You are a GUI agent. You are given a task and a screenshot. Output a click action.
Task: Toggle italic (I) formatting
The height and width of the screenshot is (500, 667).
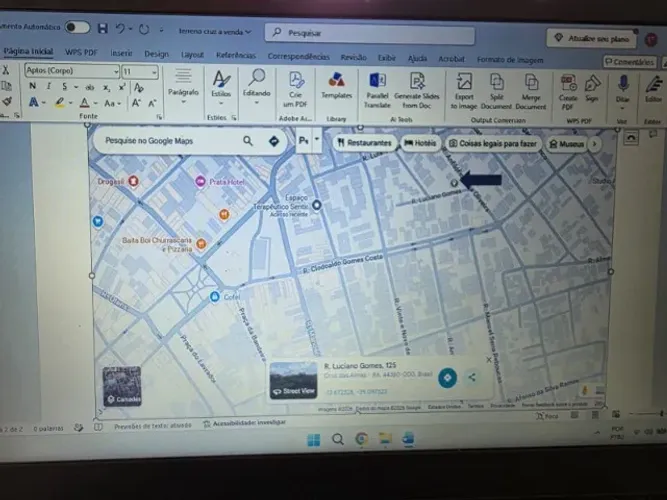point(48,86)
